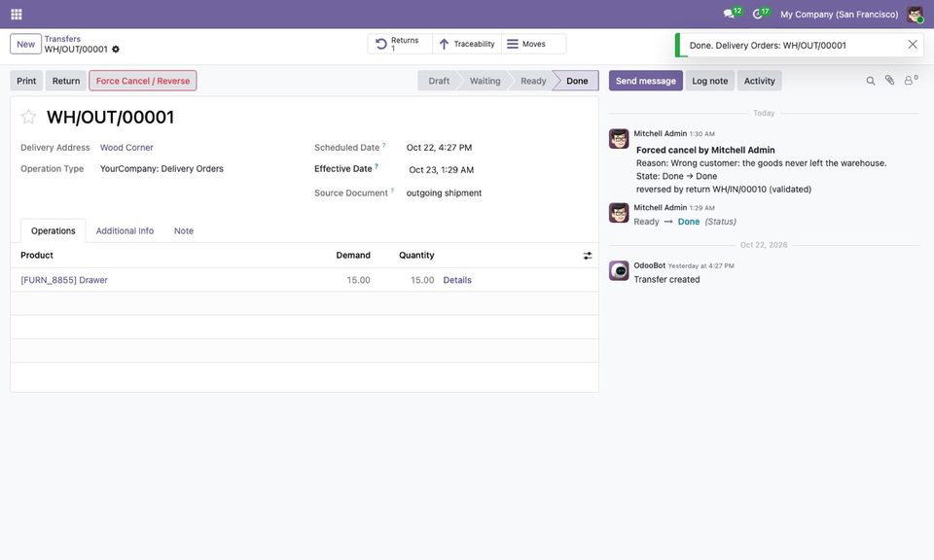Select the Waiting status stage
This screenshot has height=560, width=934.
[485, 81]
